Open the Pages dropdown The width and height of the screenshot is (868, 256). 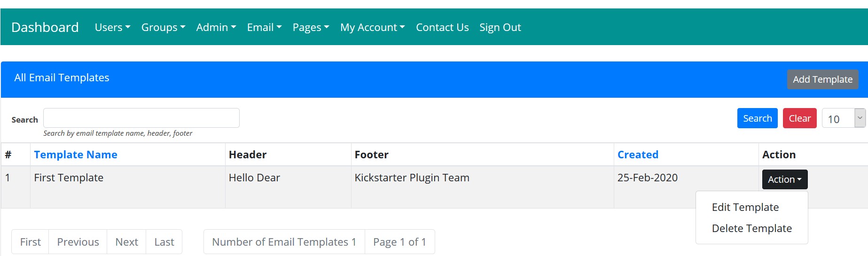311,27
